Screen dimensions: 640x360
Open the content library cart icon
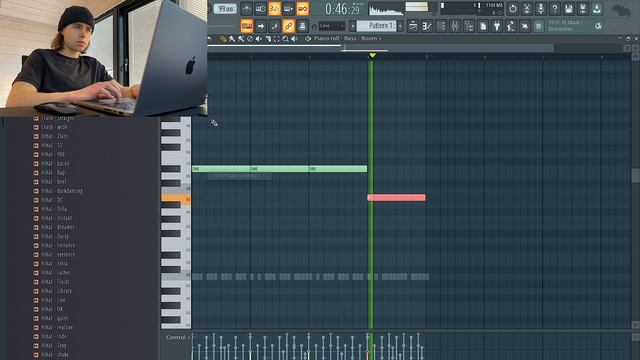(x=538, y=26)
